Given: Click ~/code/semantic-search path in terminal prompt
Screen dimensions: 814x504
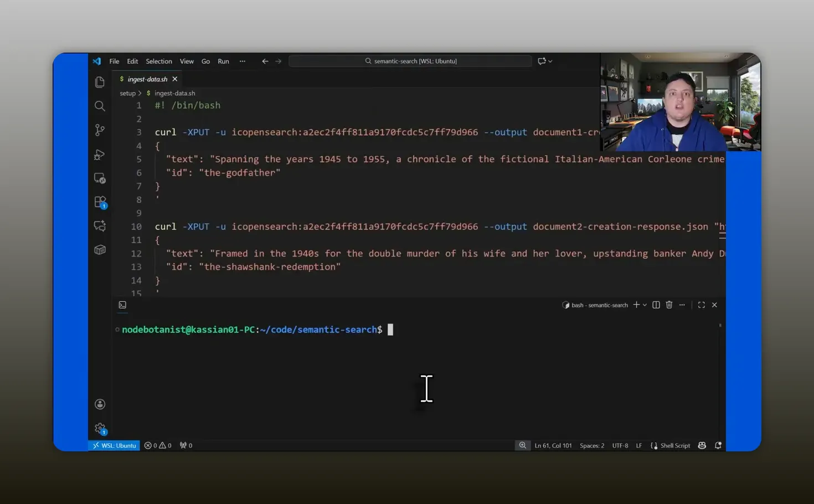Looking at the screenshot, I should point(318,330).
